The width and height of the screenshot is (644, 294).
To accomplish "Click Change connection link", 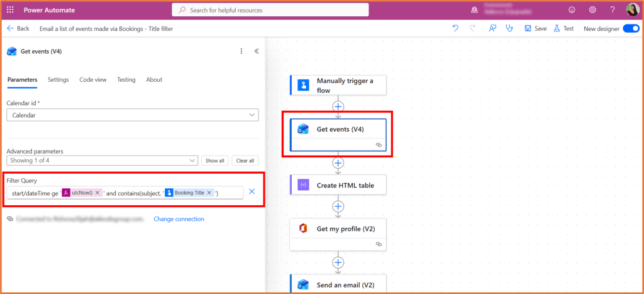I will coord(179,219).
